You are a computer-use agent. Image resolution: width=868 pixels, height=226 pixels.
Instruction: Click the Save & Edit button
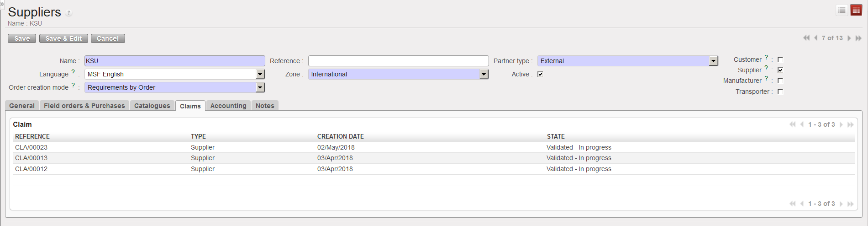point(63,38)
